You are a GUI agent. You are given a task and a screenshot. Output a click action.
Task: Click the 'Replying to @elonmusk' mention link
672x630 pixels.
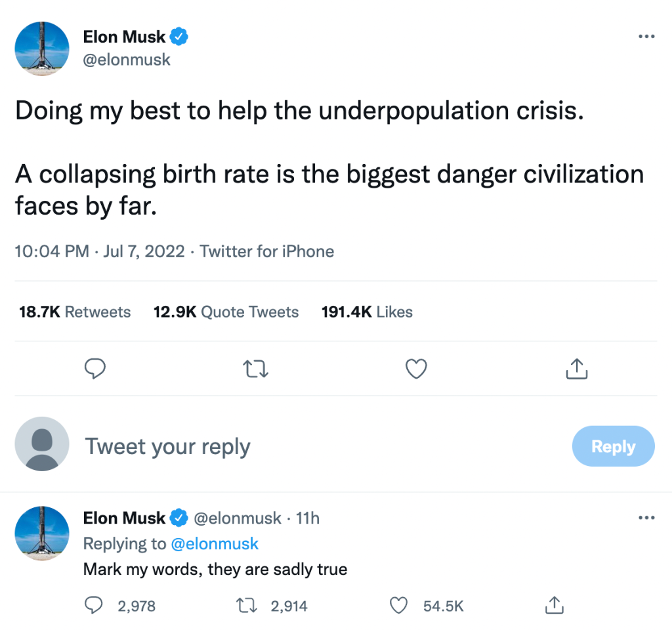coord(215,544)
